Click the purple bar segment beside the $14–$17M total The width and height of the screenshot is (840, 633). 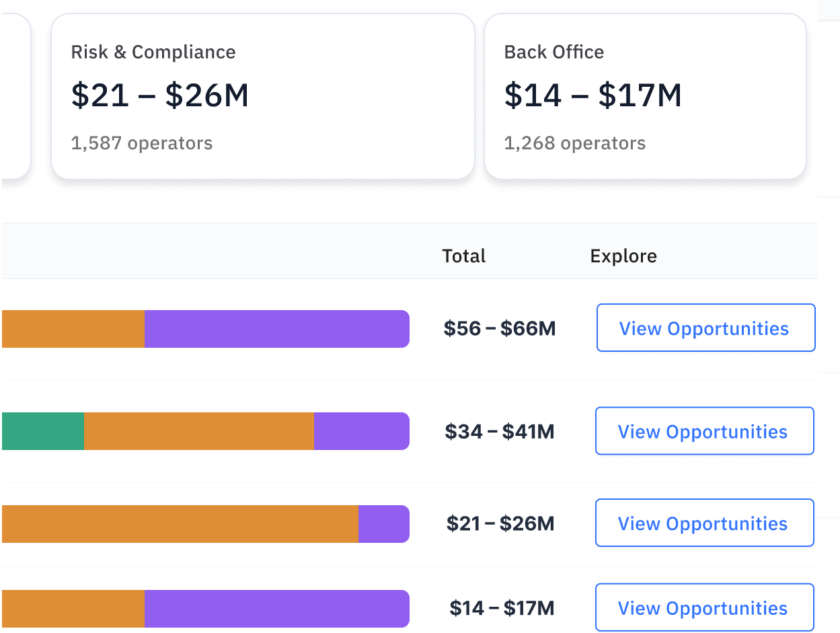click(276, 608)
